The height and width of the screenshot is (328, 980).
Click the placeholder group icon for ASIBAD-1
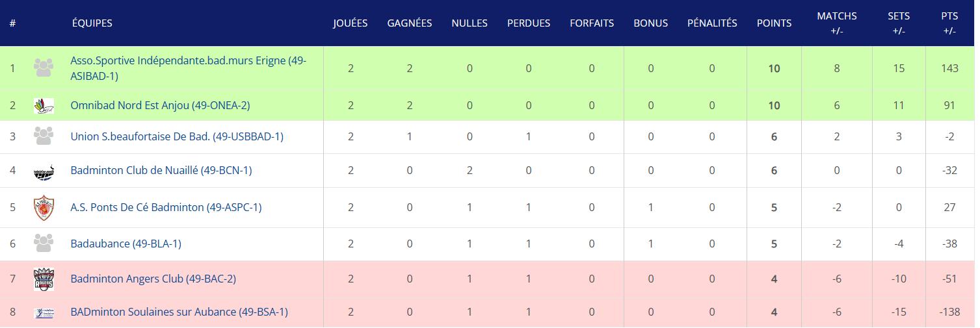click(x=44, y=68)
